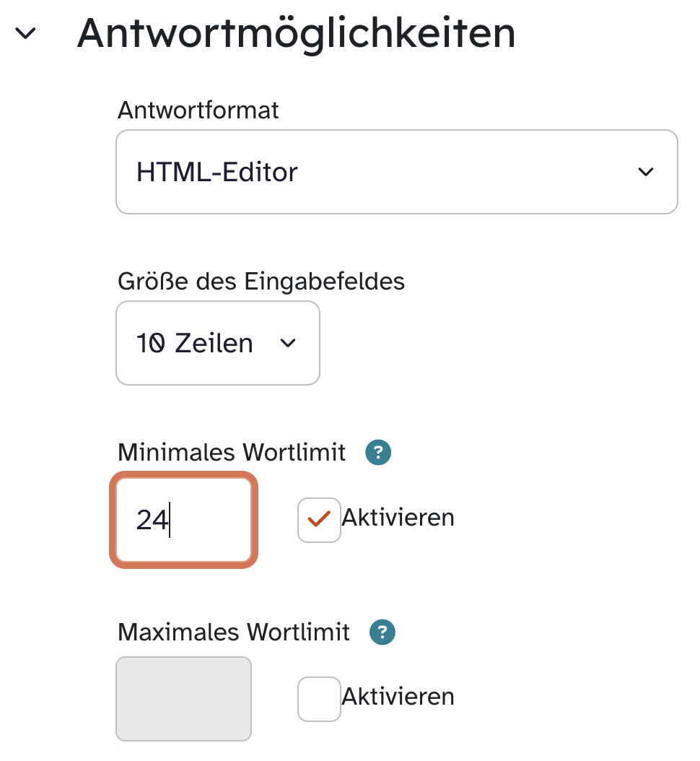Click the Größe des Eingabefeldes label
700x761 pixels.
coord(261,281)
